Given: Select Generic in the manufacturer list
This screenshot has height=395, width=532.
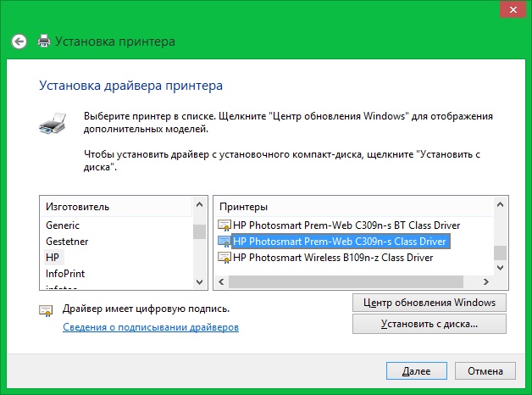Looking at the screenshot, I should point(63,225).
